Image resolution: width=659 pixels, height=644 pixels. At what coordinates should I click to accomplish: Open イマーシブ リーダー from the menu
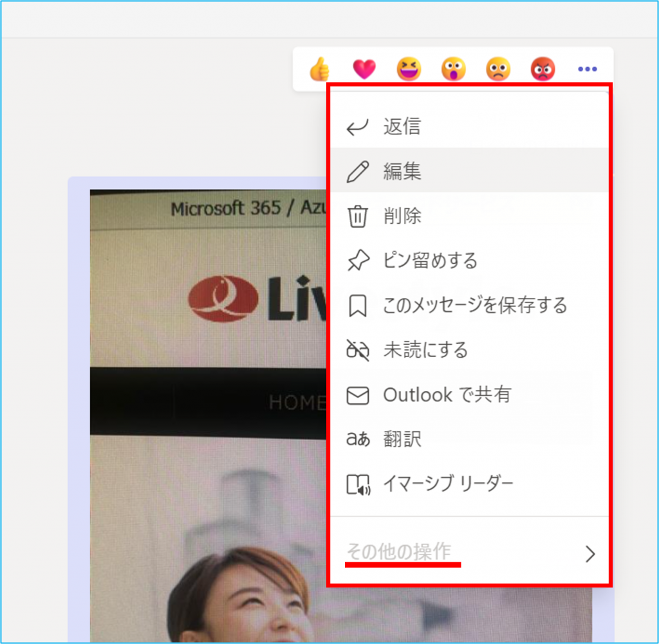point(448,484)
